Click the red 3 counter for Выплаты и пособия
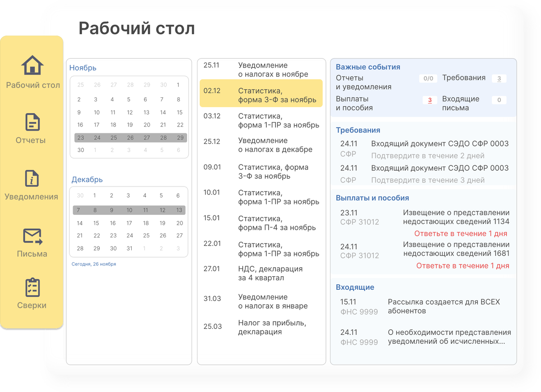Image resolution: width=541 pixels, height=392 pixels. coord(430,100)
